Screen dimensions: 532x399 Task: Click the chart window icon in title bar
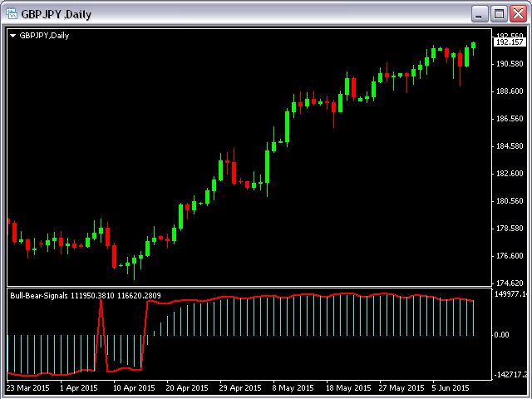click(12, 14)
